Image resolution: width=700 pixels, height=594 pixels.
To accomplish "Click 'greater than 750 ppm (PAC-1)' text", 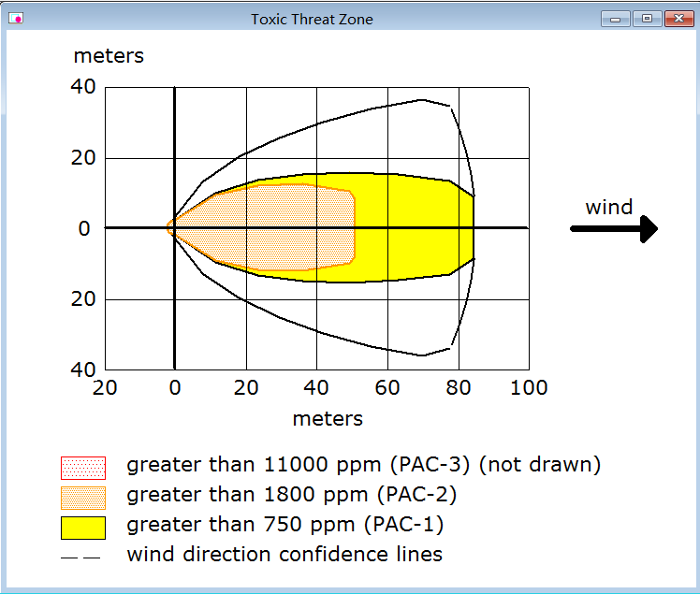I will pos(285,525).
